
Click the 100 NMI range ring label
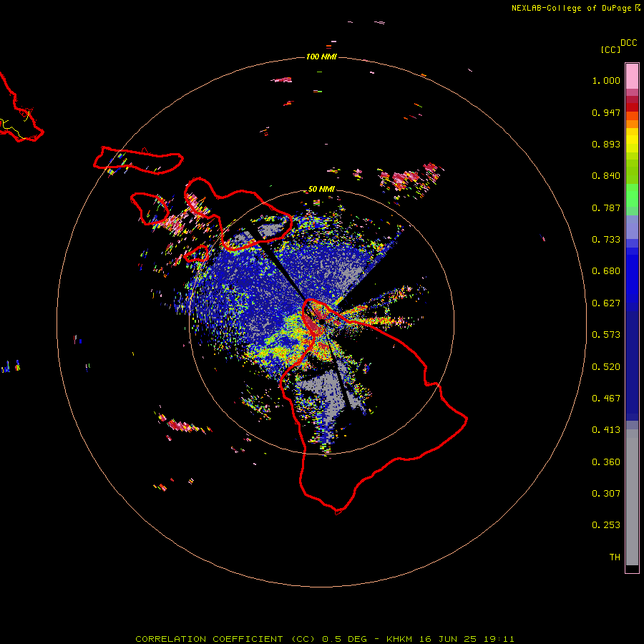tap(321, 57)
